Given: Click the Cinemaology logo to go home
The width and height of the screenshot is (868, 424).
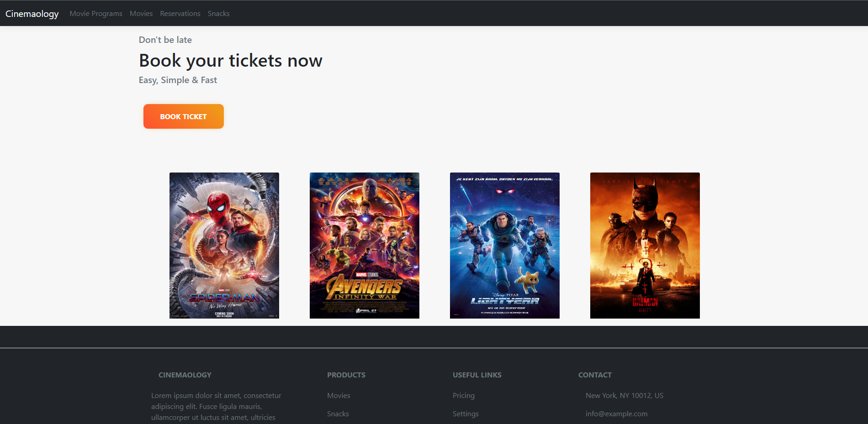Looking at the screenshot, I should click(32, 14).
